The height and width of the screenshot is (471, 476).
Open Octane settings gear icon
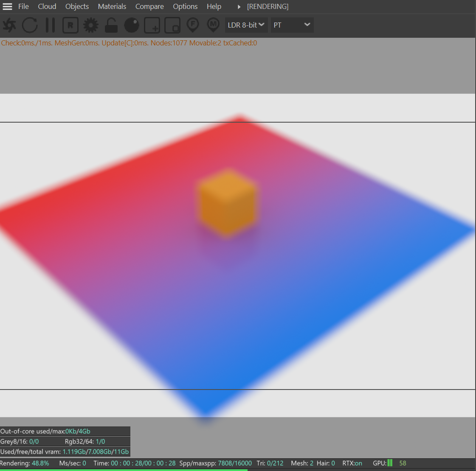point(90,25)
